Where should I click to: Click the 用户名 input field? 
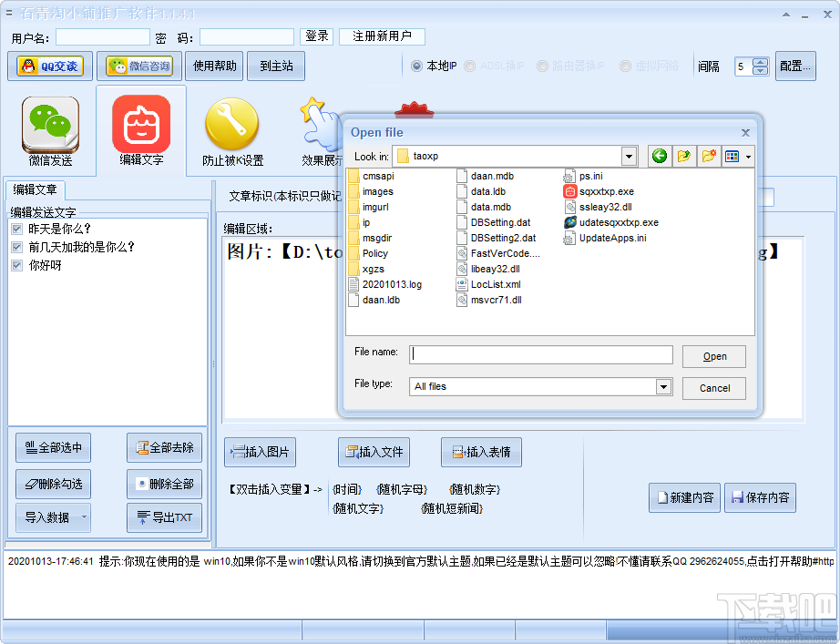pyautogui.click(x=103, y=37)
